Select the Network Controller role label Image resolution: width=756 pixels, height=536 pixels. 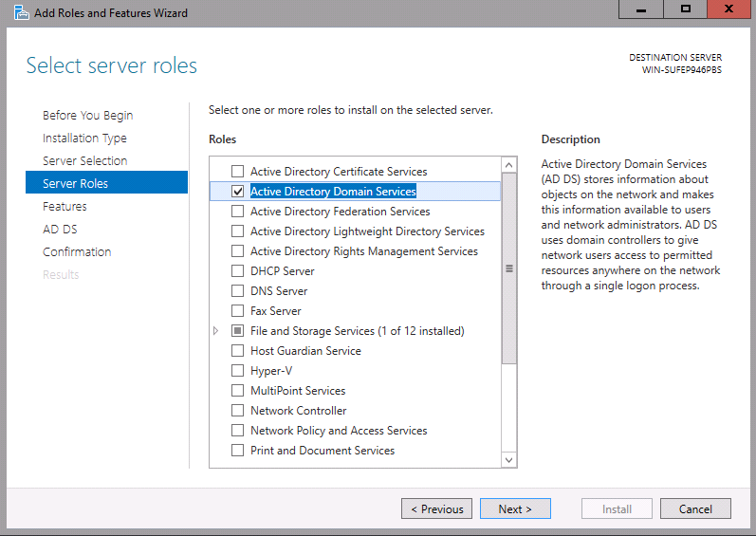click(x=299, y=411)
